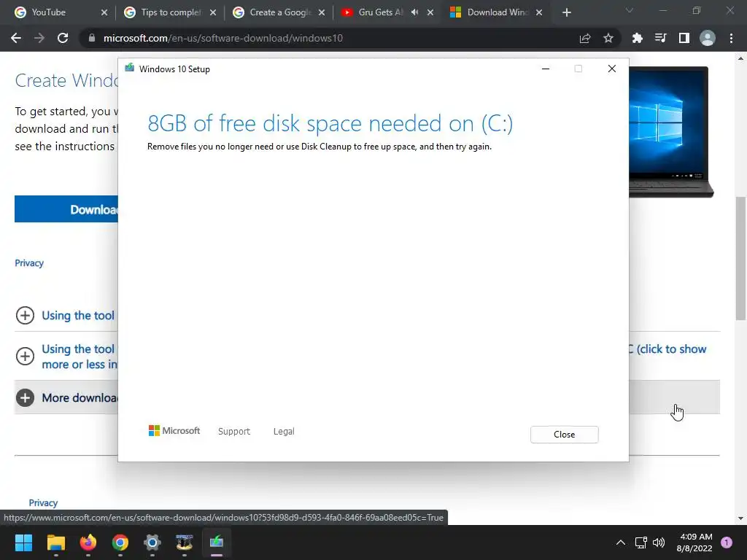747x560 pixels.
Task: Click the scrollbar up arrow
Action: coord(740,58)
